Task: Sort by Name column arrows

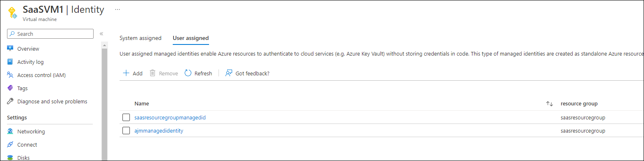Action: pyautogui.click(x=549, y=104)
